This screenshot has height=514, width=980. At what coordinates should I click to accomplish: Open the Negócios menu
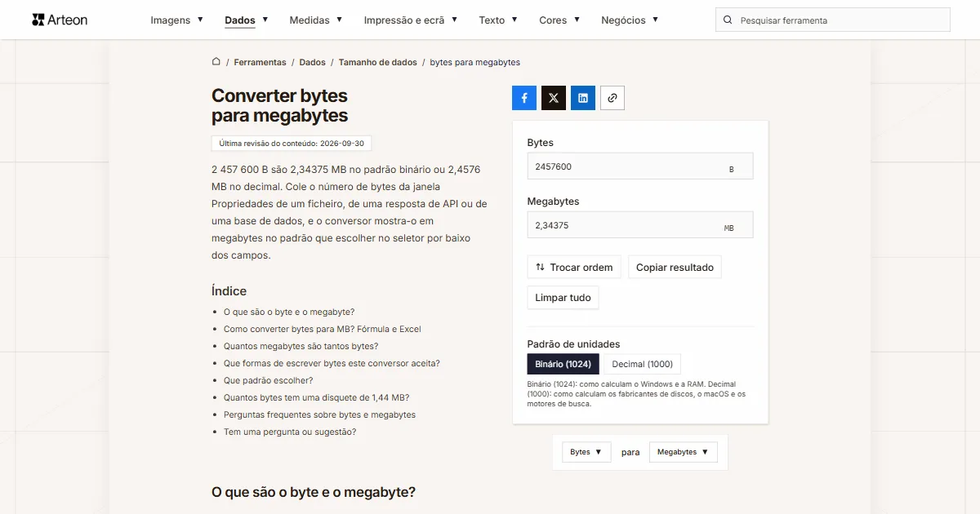click(x=630, y=20)
